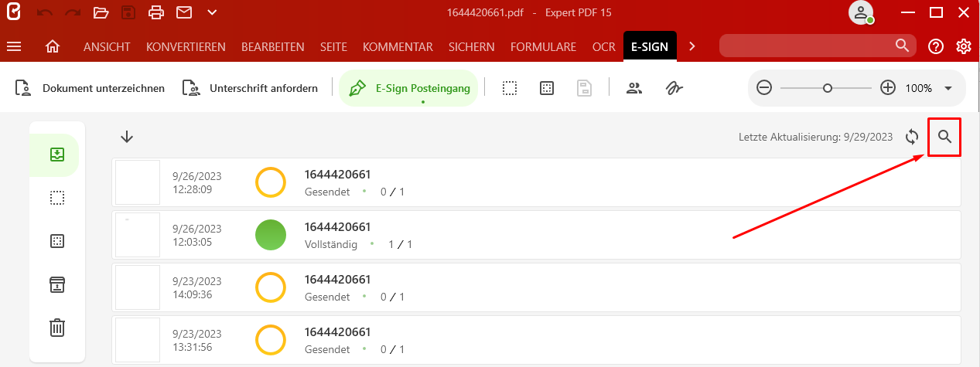Click the dashed-square drafts toolbar icon
980x367 pixels.
click(x=509, y=88)
